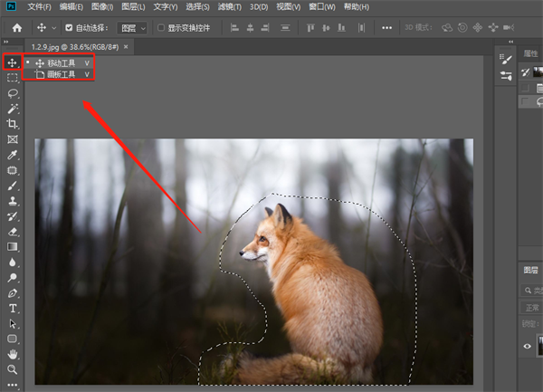Close the 1.2.9.jpg document tab
543x392 pixels.
(126, 45)
